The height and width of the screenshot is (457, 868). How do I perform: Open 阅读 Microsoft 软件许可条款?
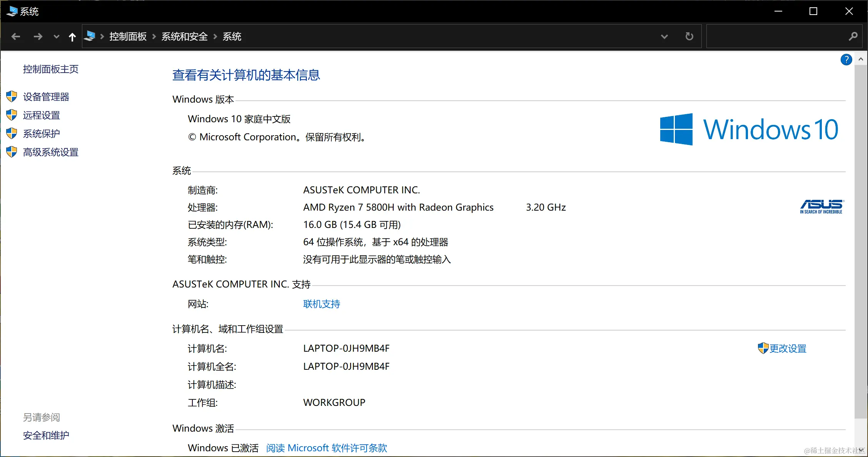coord(327,448)
